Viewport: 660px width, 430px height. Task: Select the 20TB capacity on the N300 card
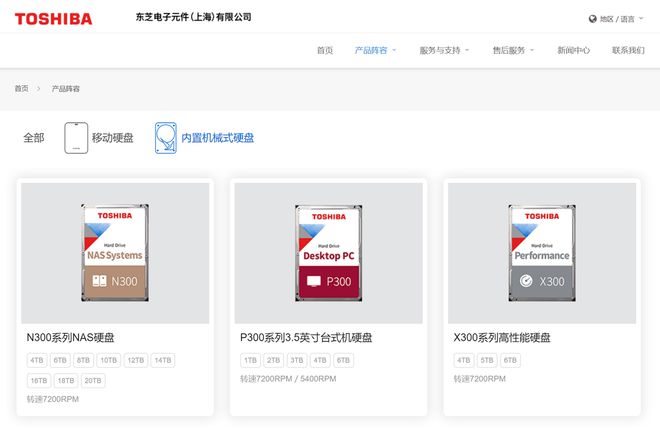[x=93, y=381]
